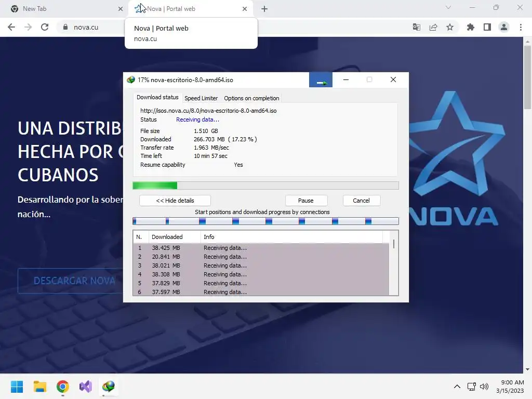This screenshot has width=532, height=399.
Task: Select connection row with 38.308 MB
Action: coord(261,274)
